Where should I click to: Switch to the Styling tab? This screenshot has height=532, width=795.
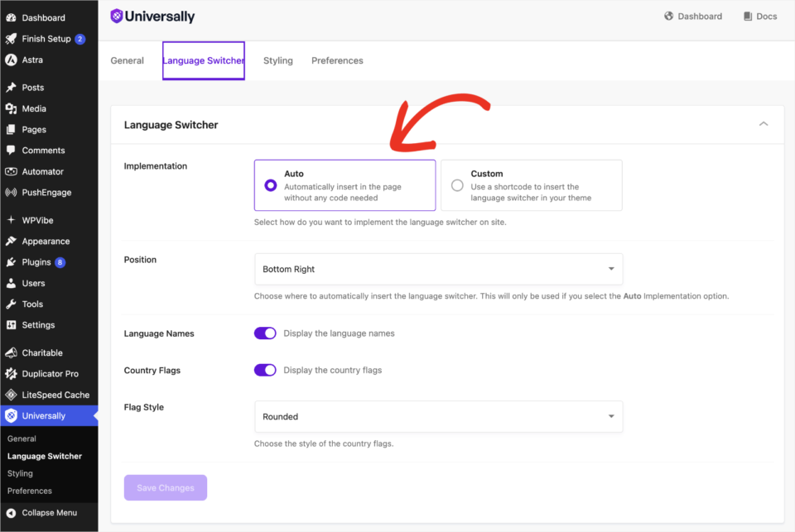(x=278, y=60)
